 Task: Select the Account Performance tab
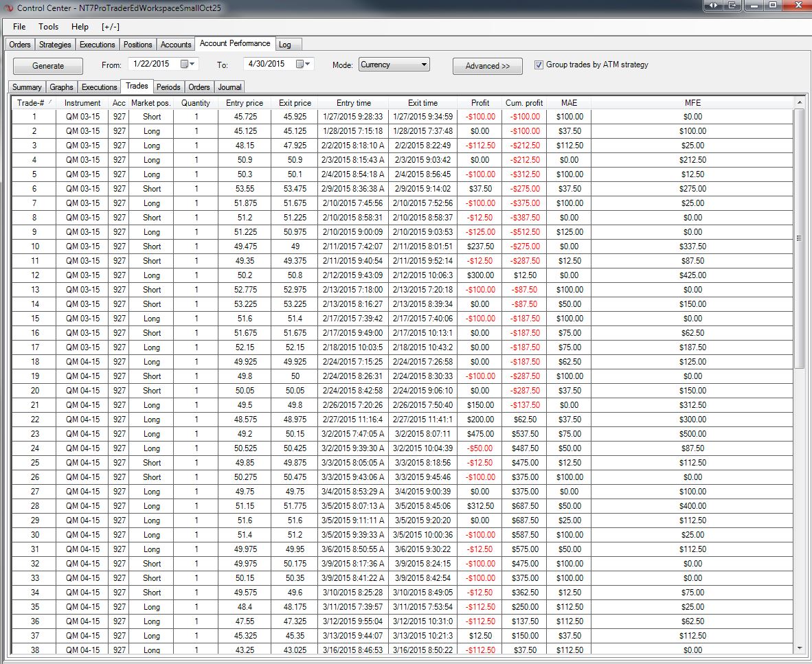pos(234,43)
